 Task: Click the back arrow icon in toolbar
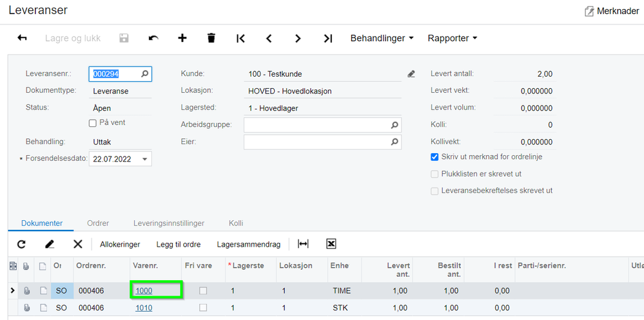pyautogui.click(x=22, y=38)
